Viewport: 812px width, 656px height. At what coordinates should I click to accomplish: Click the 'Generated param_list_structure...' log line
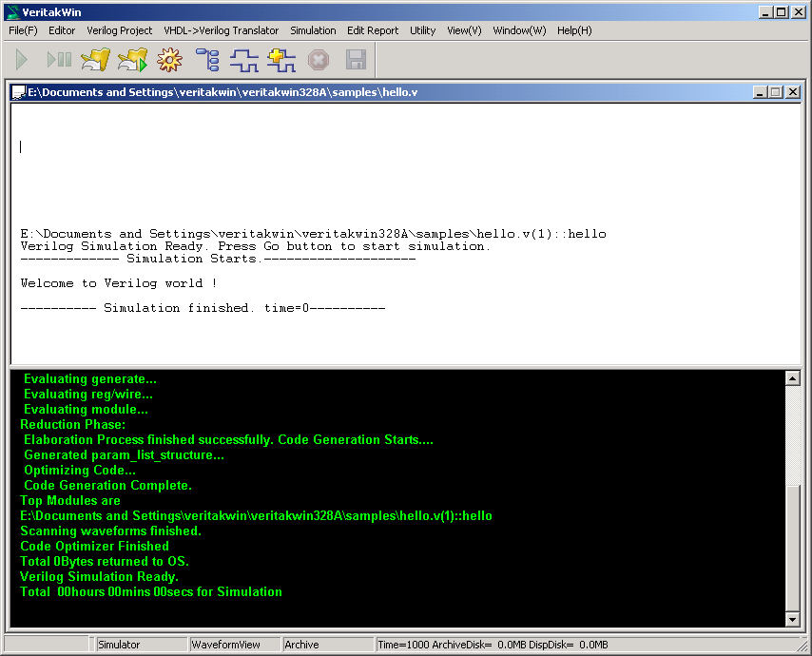(x=124, y=454)
